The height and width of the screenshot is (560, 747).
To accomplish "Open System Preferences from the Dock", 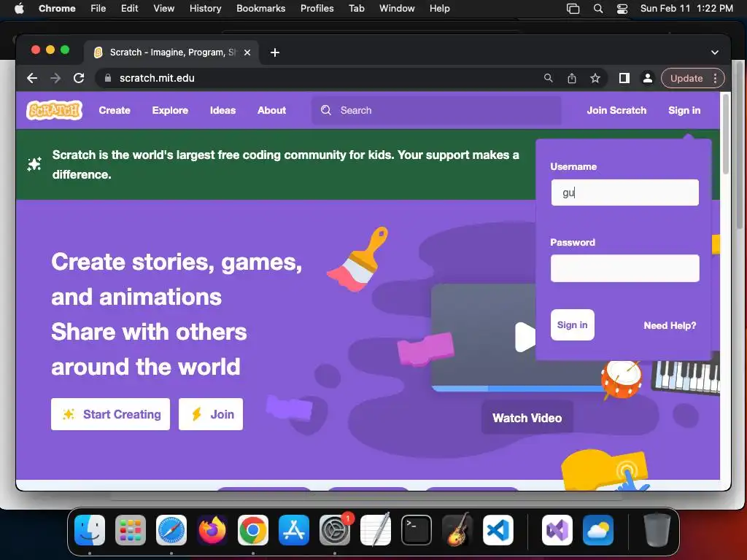I will [335, 530].
